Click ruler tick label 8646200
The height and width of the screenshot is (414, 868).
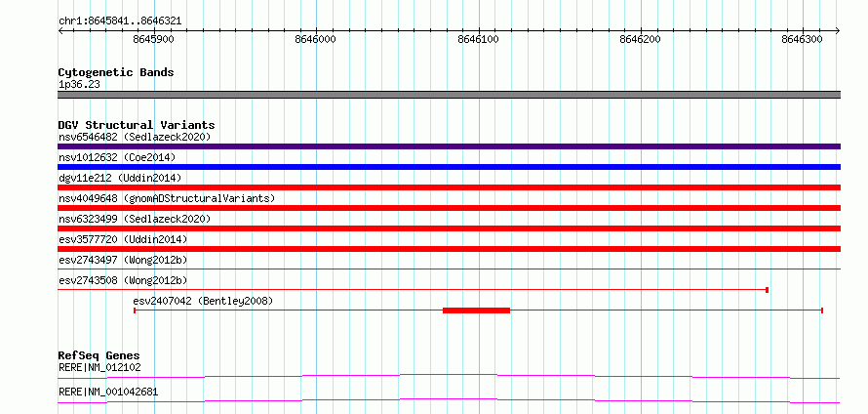click(x=641, y=39)
